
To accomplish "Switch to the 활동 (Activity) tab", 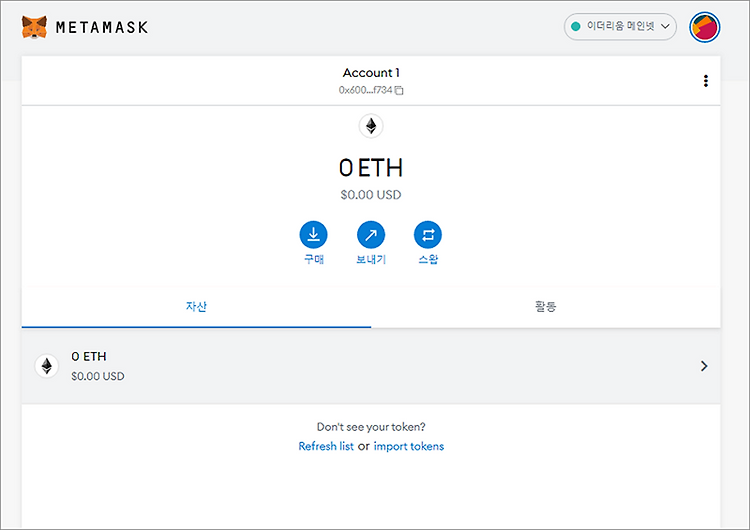I will tap(546, 307).
